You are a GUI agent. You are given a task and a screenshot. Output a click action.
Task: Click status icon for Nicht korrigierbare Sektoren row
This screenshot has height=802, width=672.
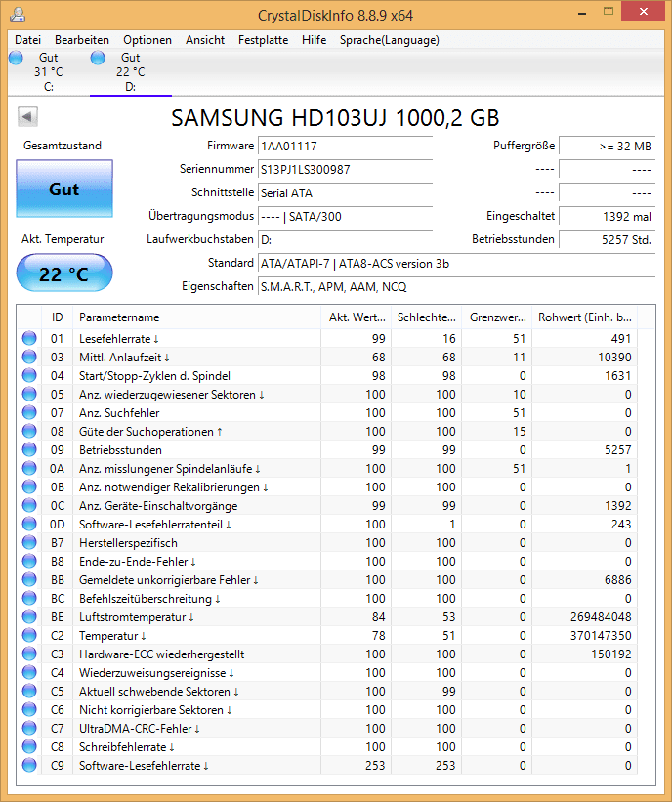[x=29, y=710]
